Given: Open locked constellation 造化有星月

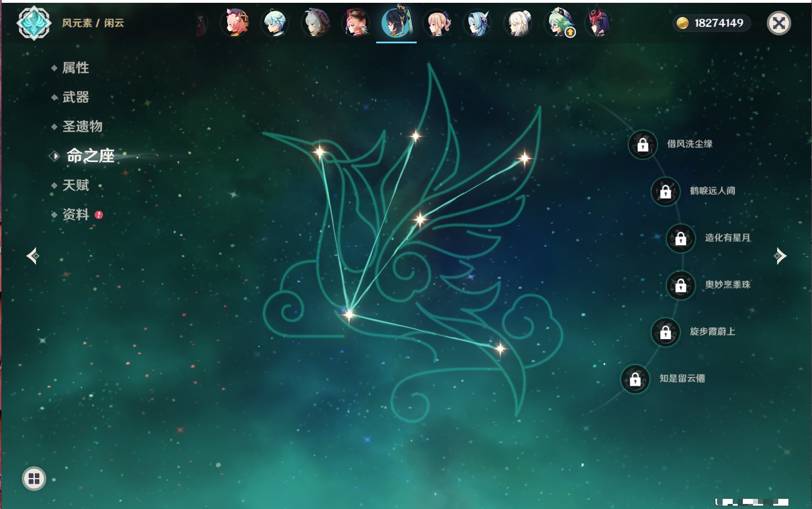Looking at the screenshot, I should [681, 238].
